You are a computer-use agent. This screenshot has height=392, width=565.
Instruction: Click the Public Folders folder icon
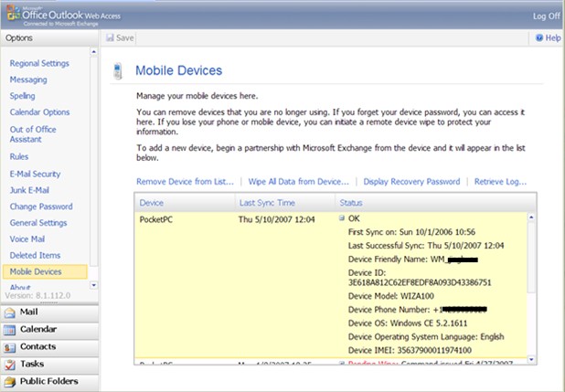point(10,382)
